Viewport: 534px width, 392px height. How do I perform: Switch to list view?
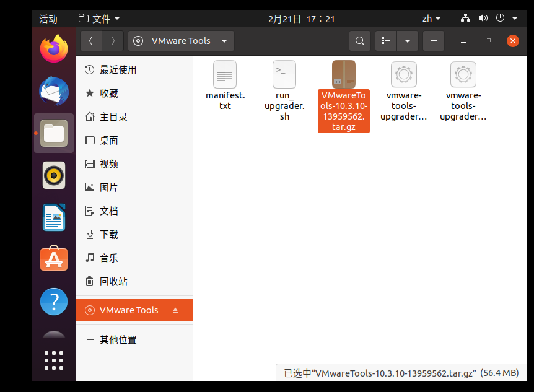pos(386,41)
